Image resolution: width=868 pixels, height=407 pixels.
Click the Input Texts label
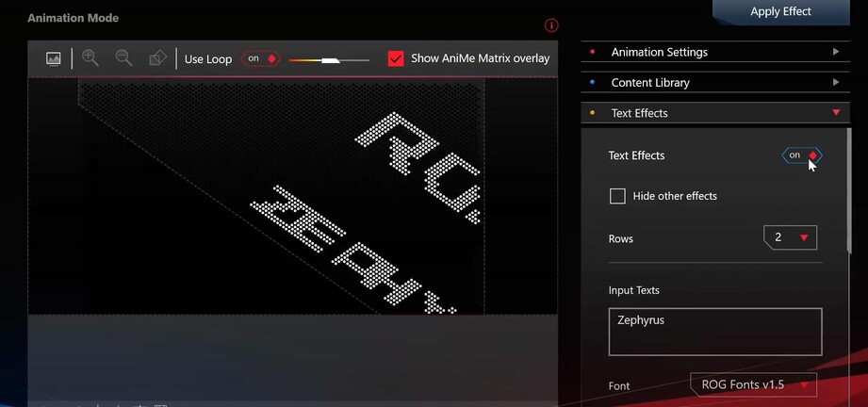634,290
